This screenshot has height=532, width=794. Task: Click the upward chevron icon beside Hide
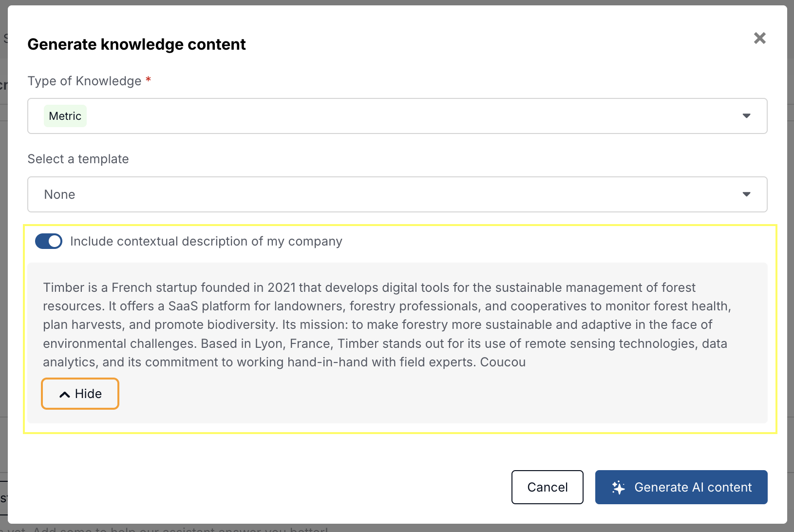coord(64,394)
